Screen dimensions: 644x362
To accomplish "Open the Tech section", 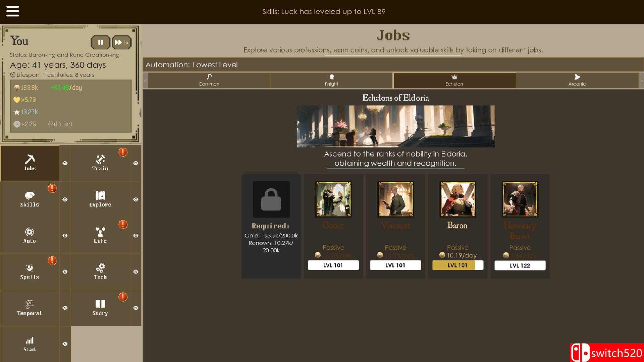I will (x=100, y=271).
